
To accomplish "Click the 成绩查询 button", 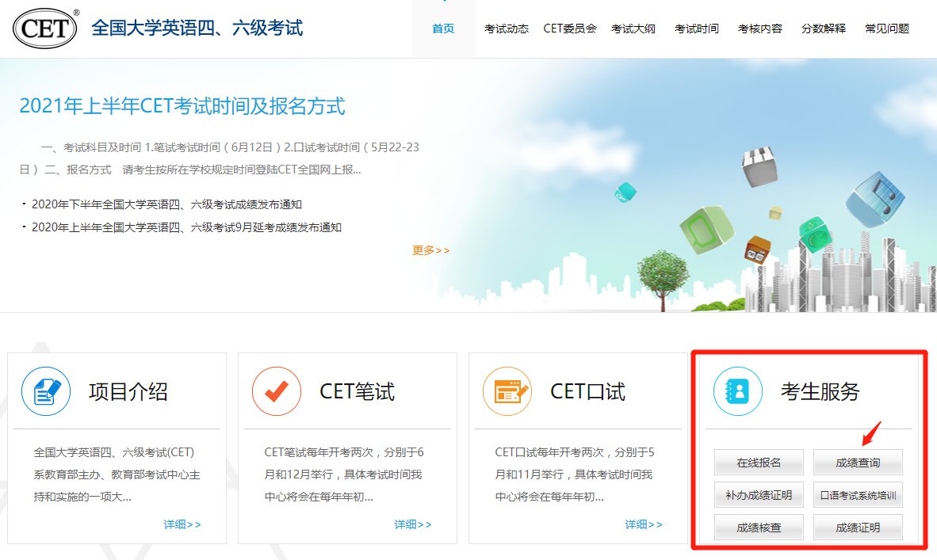I will pyautogui.click(x=858, y=463).
